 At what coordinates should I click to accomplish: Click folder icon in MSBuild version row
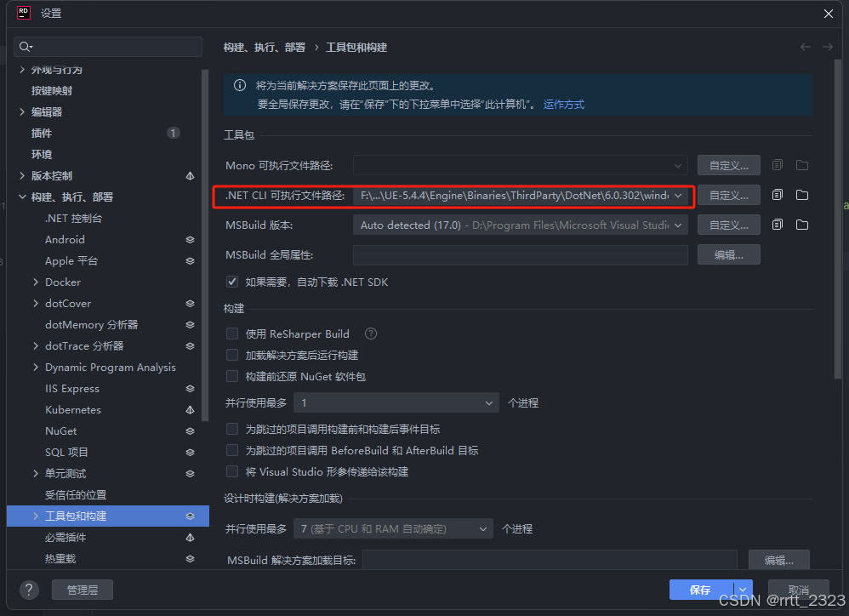point(802,225)
